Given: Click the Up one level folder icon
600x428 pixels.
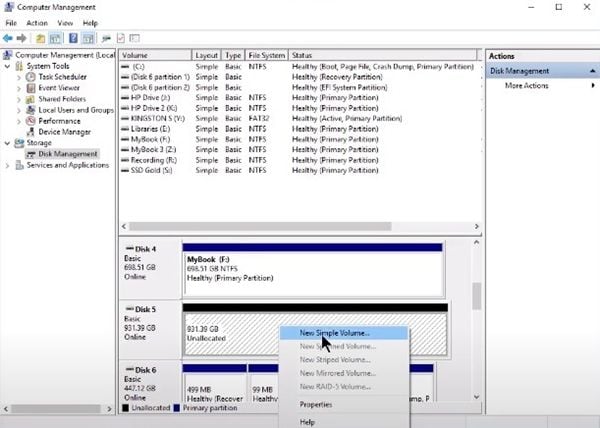Looking at the screenshot, I should pos(40,38).
